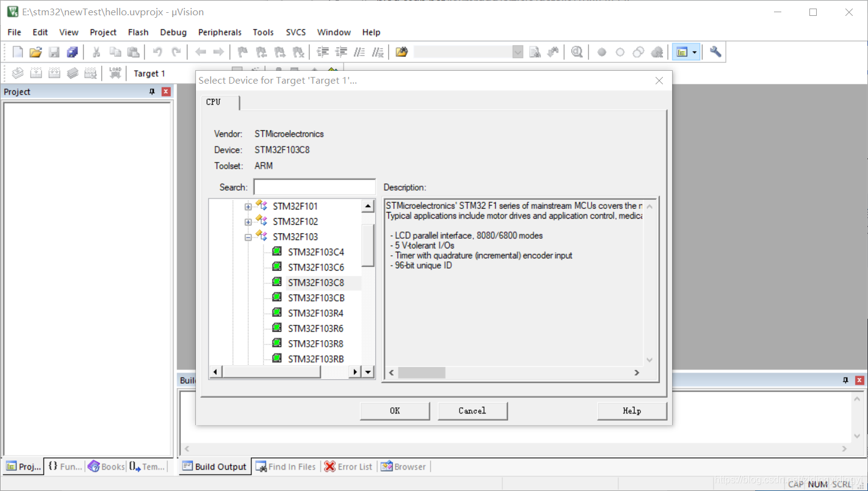Click the device Search input field
This screenshot has width=868, height=491.
pyautogui.click(x=314, y=187)
